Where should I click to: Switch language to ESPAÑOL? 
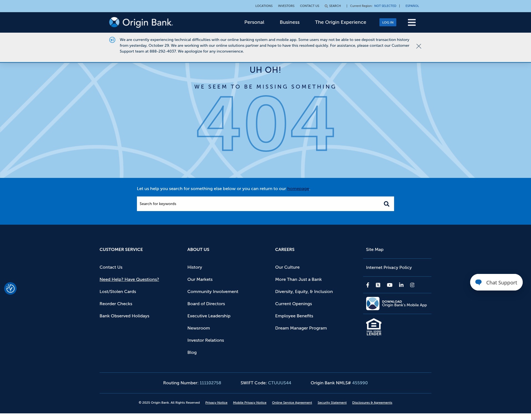click(x=412, y=6)
